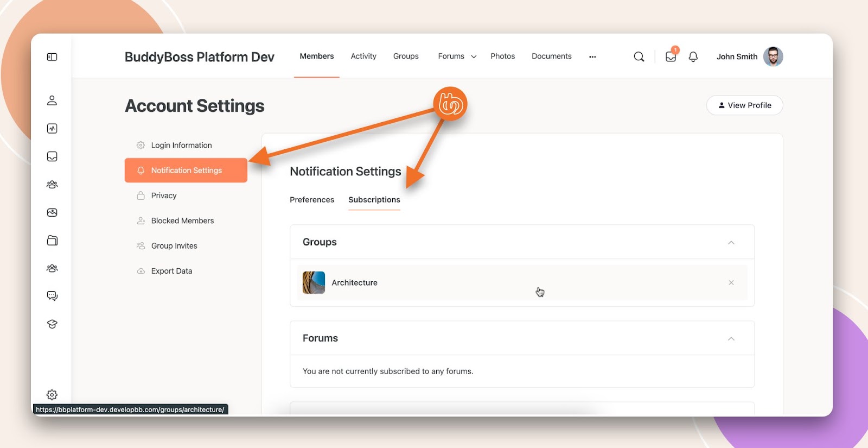Click the Account Settings page title
The width and height of the screenshot is (868, 448).
(195, 106)
